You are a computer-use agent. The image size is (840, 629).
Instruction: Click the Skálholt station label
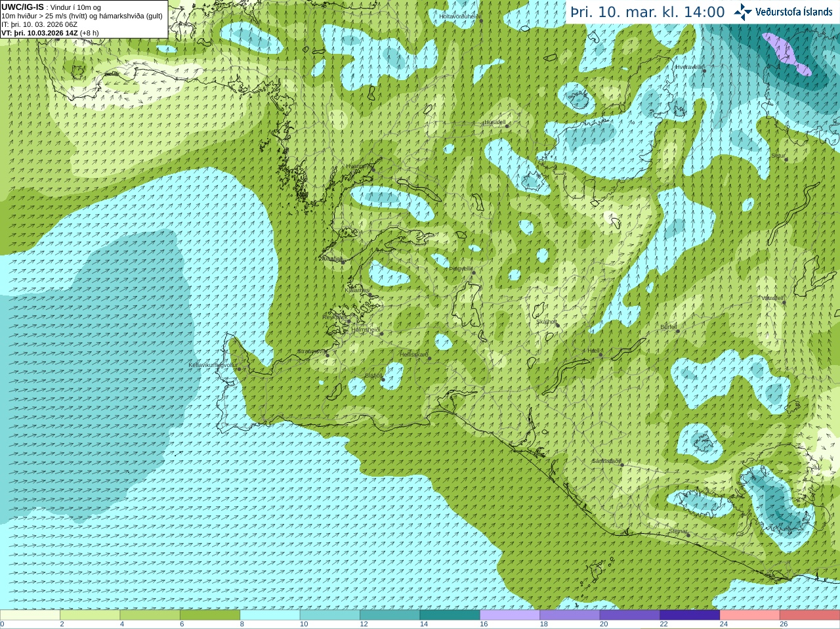pyautogui.click(x=547, y=322)
